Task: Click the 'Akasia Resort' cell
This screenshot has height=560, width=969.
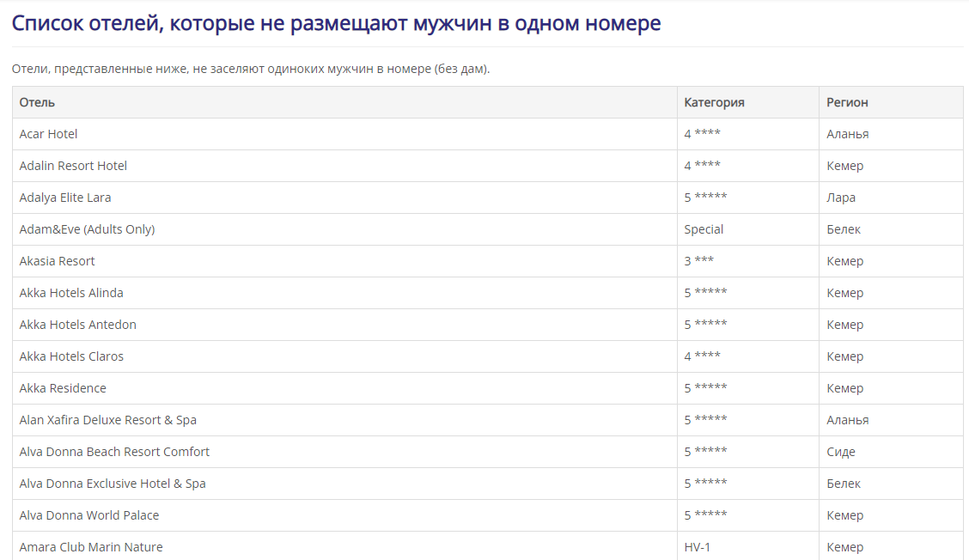Action: pyautogui.click(x=344, y=261)
